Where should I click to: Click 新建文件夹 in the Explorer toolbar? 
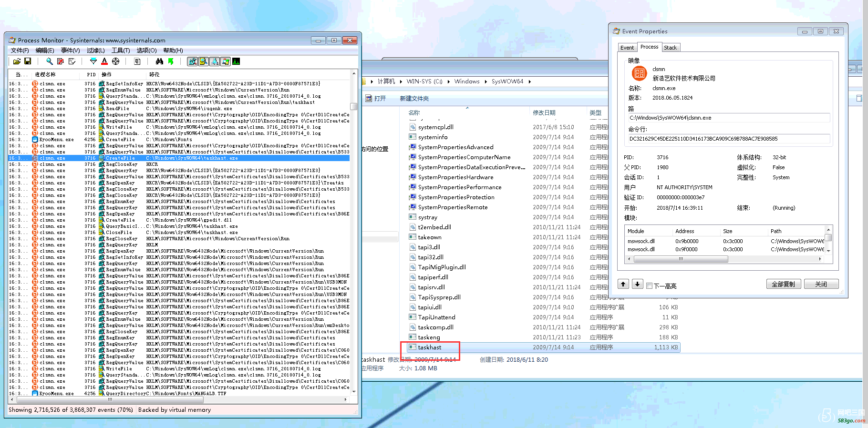[414, 99]
